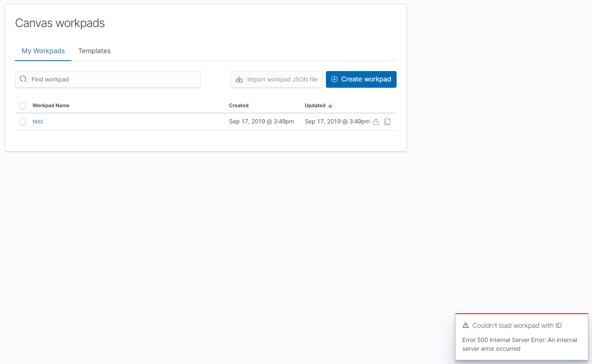Screen dimensions: 592x364
Task: Click the warning icon in the error toast
Action: (x=466, y=326)
